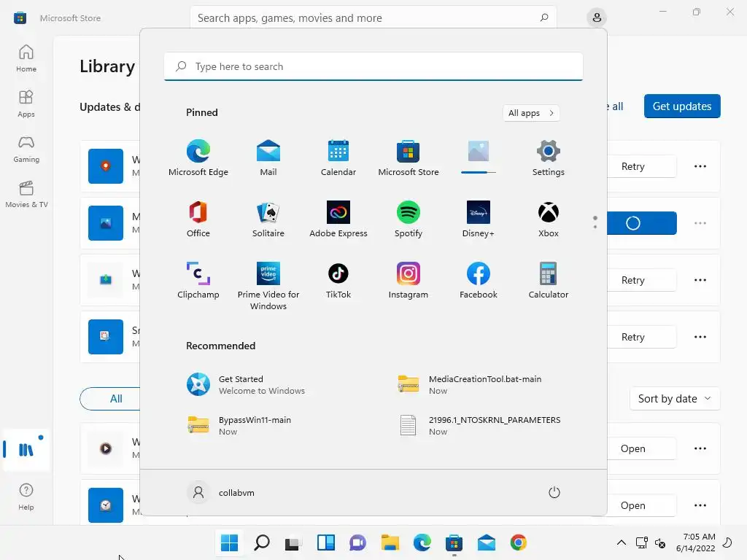Open Apps section in Store sidebar
Screen dimensions: 747x560
tap(26, 104)
